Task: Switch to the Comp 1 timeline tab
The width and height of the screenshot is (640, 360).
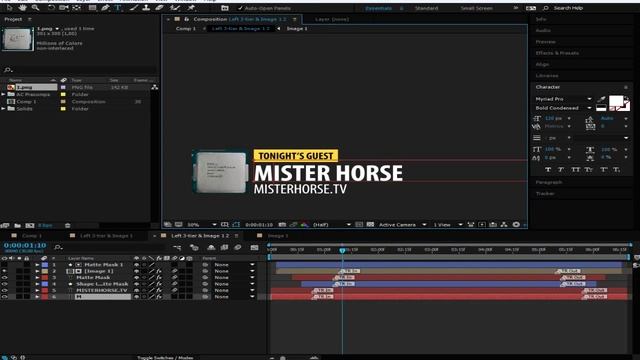Action: pos(32,236)
